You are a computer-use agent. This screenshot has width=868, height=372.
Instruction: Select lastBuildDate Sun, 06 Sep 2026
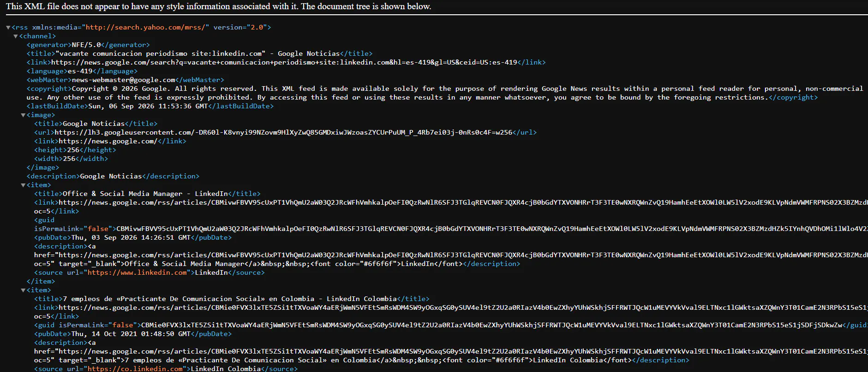tap(150, 106)
